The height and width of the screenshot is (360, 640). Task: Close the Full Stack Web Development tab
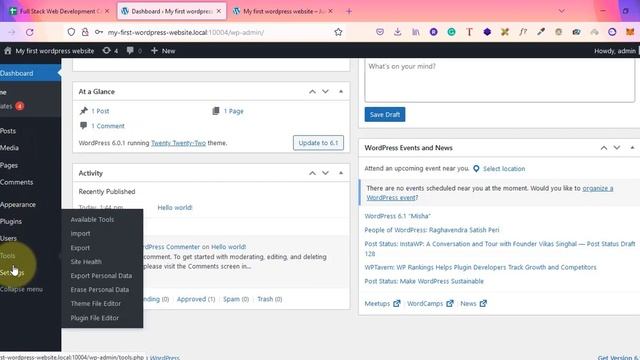tap(107, 11)
